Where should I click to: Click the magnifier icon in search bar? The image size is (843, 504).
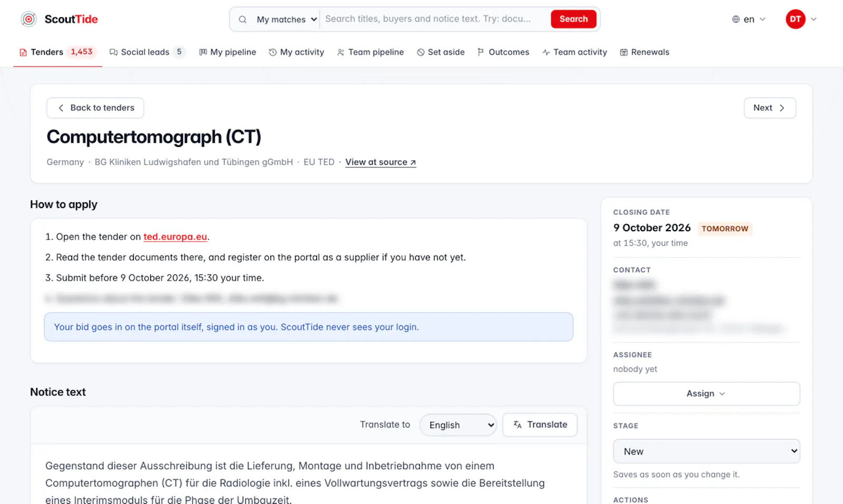pyautogui.click(x=242, y=19)
